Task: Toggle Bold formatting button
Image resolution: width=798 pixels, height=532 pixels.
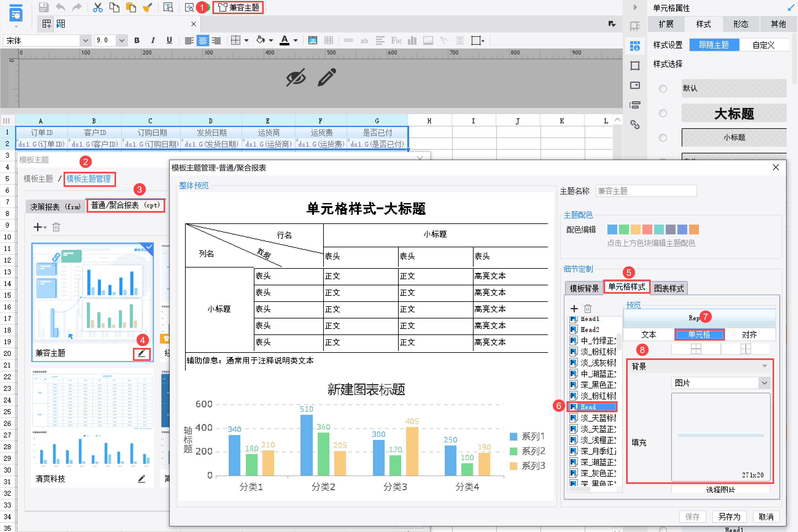Action: point(137,40)
